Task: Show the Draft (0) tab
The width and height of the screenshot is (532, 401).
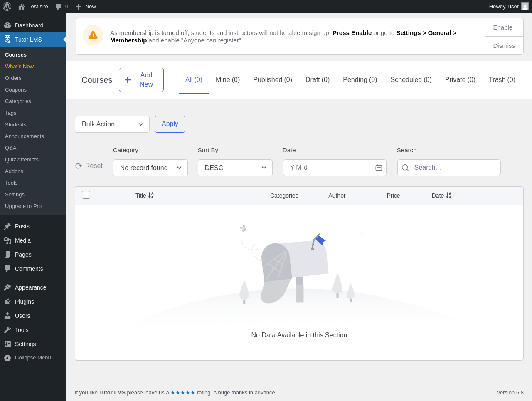Action: 318,80
